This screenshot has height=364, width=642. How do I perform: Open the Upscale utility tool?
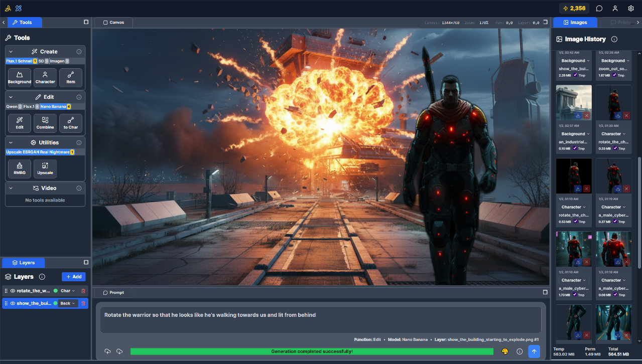point(45,168)
